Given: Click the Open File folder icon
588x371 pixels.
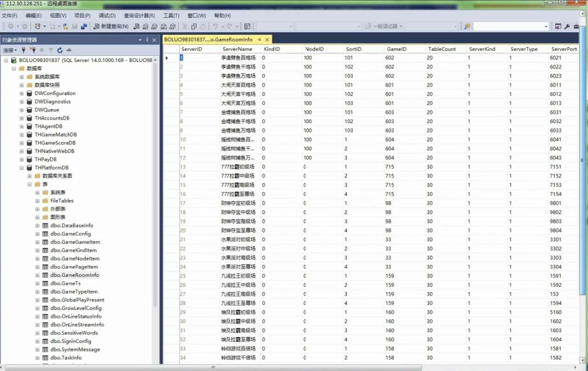Looking at the screenshot, I should (66, 27).
